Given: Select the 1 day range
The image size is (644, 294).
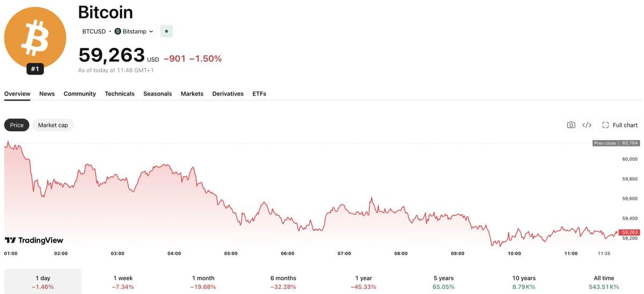Looking at the screenshot, I should (43, 282).
